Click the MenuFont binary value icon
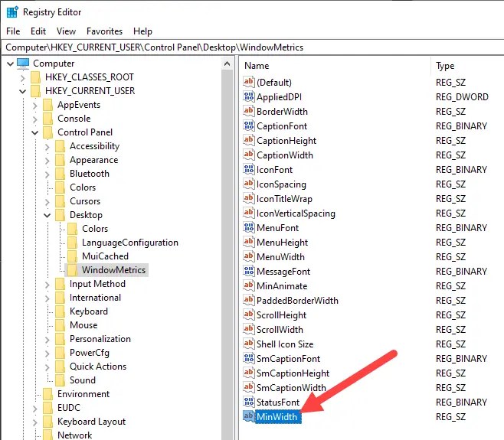 click(x=249, y=227)
